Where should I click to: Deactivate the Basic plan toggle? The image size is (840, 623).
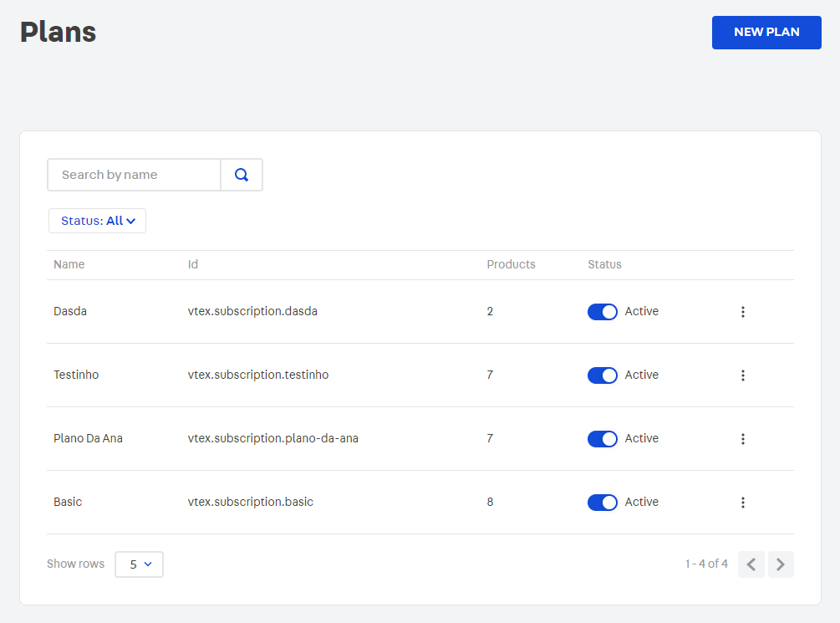pyautogui.click(x=602, y=502)
